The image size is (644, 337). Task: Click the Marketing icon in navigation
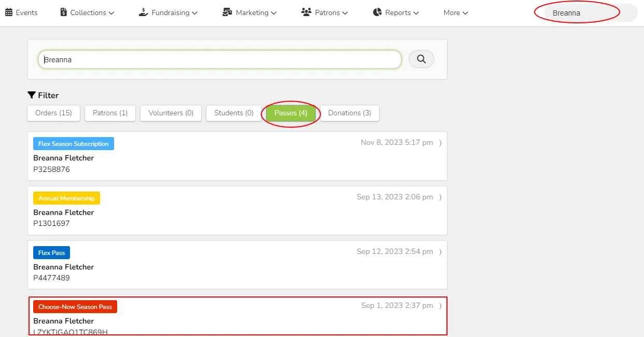227,12
